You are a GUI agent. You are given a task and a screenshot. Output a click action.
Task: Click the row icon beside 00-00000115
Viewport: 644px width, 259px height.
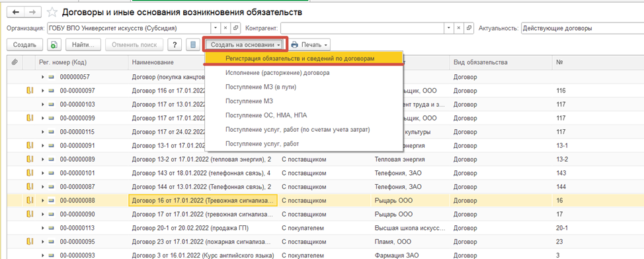(51, 132)
